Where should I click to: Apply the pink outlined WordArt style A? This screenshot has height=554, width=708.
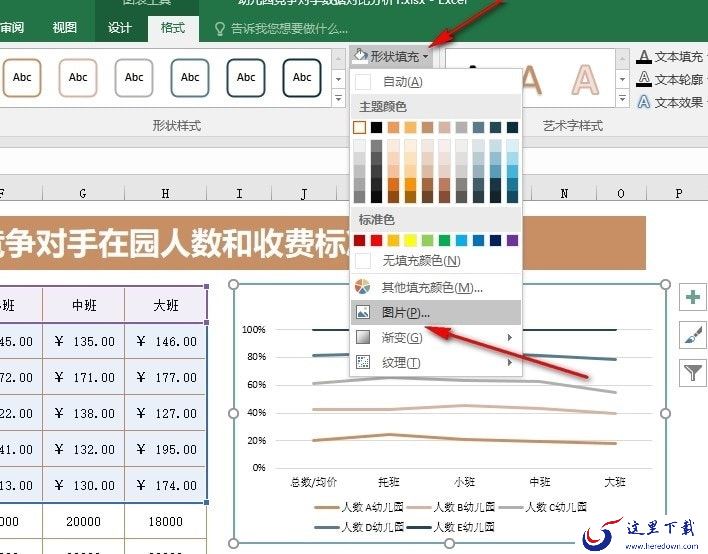click(x=585, y=79)
